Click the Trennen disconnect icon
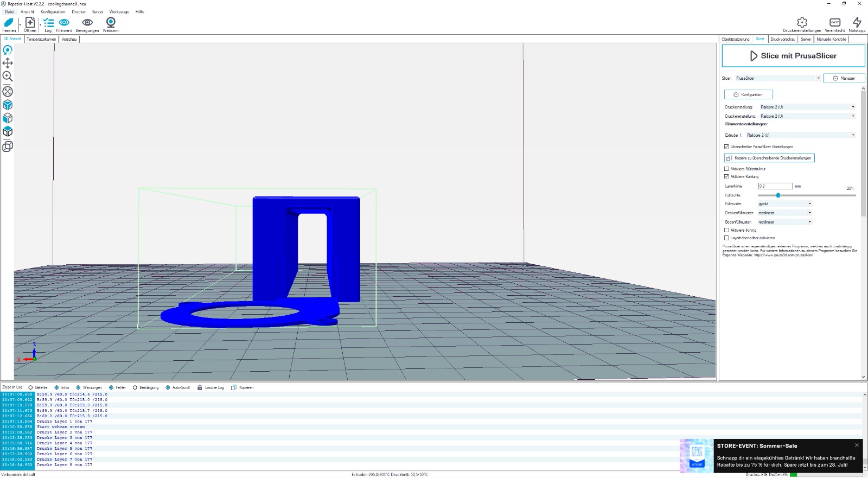 pos(9,23)
